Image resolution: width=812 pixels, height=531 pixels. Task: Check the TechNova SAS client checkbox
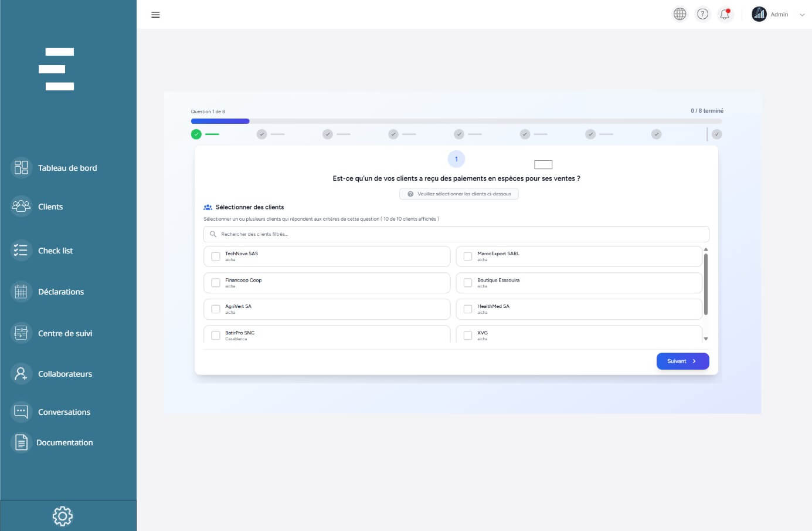pos(216,256)
